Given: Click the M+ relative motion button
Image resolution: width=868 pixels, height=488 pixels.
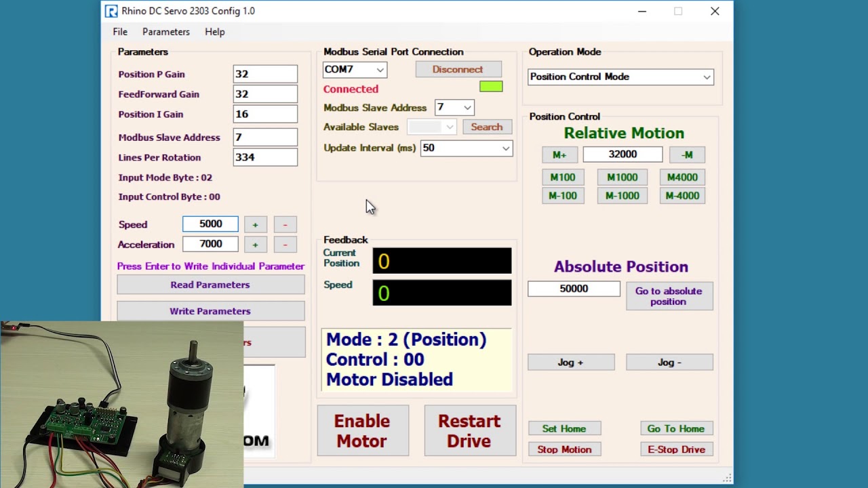Looking at the screenshot, I should (559, 155).
